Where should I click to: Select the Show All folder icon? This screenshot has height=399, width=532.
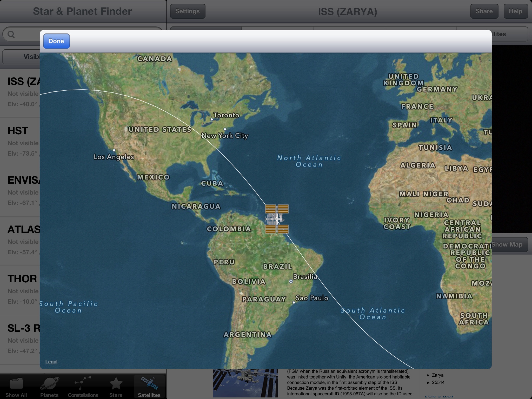(16, 383)
